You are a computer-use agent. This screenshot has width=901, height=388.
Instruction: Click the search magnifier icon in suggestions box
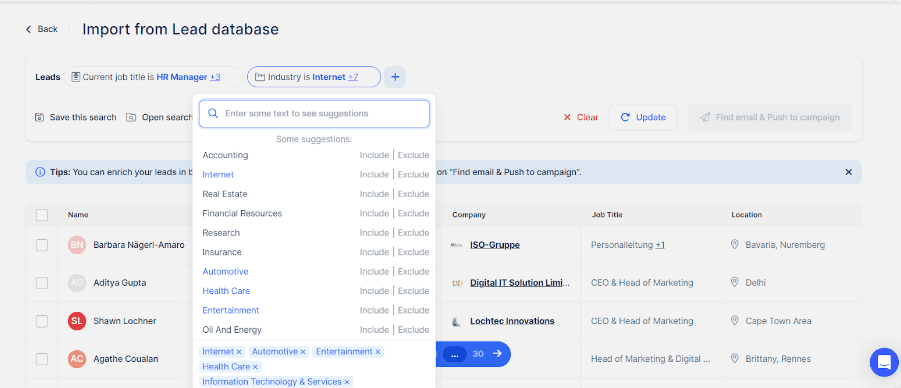pyautogui.click(x=213, y=113)
